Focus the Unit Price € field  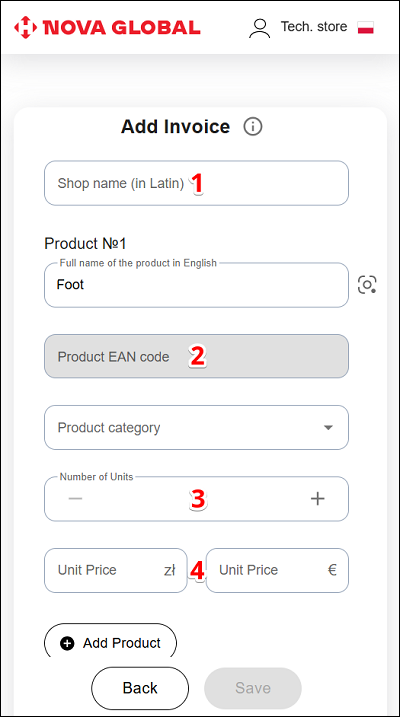pos(277,570)
